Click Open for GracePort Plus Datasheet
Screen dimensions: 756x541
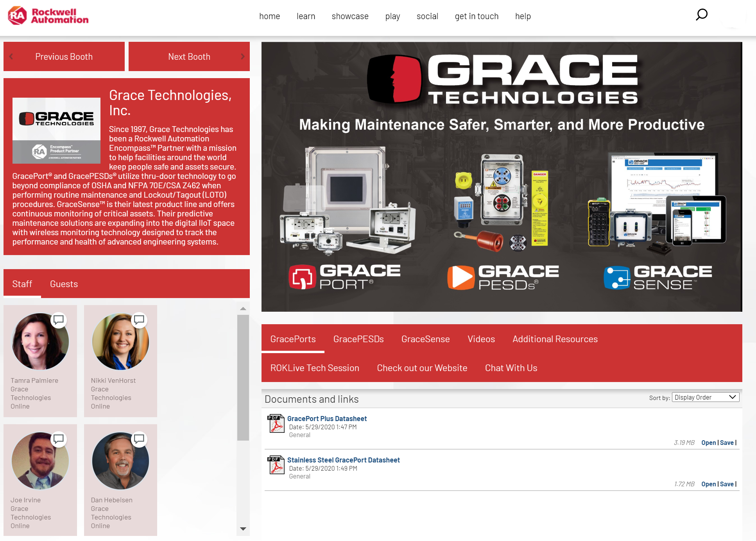click(708, 443)
